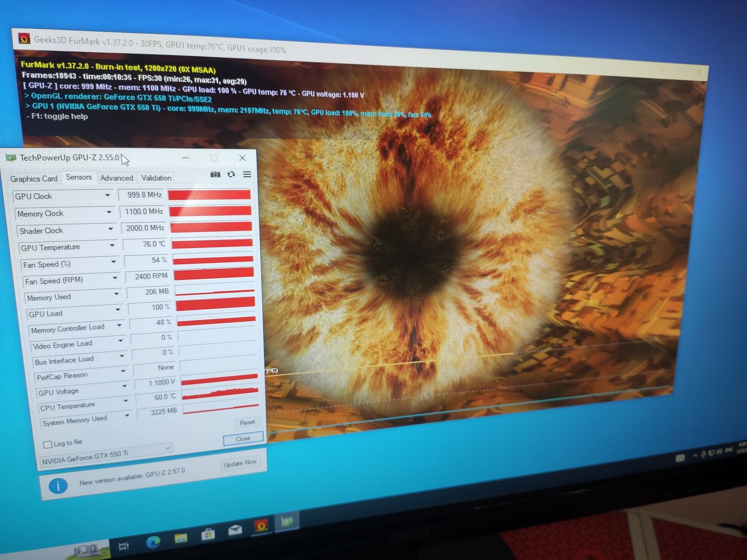Open the Bus Interface Load dropdown
This screenshot has width=747, height=560.
(x=122, y=356)
